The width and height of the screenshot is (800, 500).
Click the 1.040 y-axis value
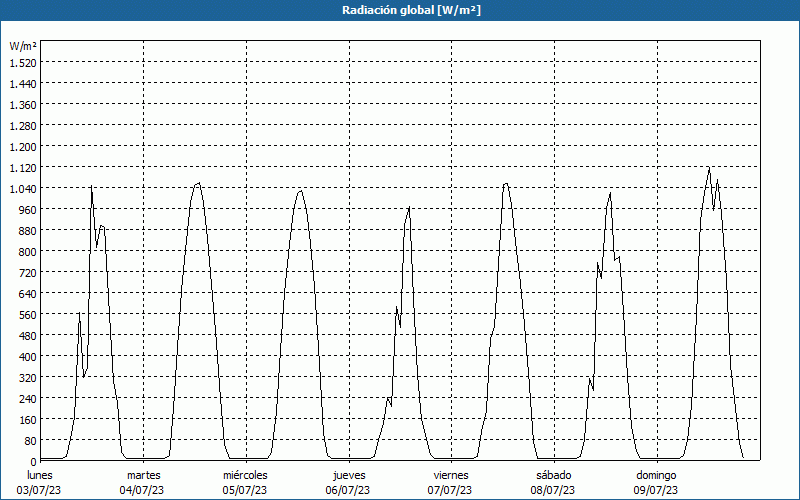(x=23, y=188)
